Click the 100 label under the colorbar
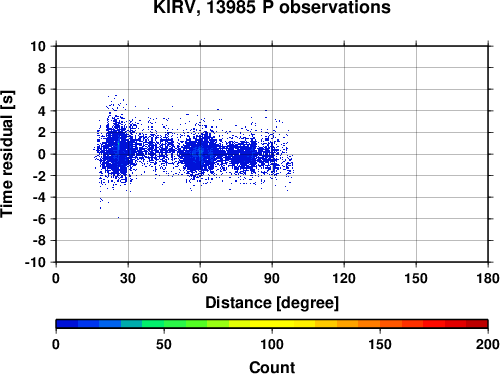Image resolution: width=500 pixels, height=374 pixels. [x=272, y=344]
